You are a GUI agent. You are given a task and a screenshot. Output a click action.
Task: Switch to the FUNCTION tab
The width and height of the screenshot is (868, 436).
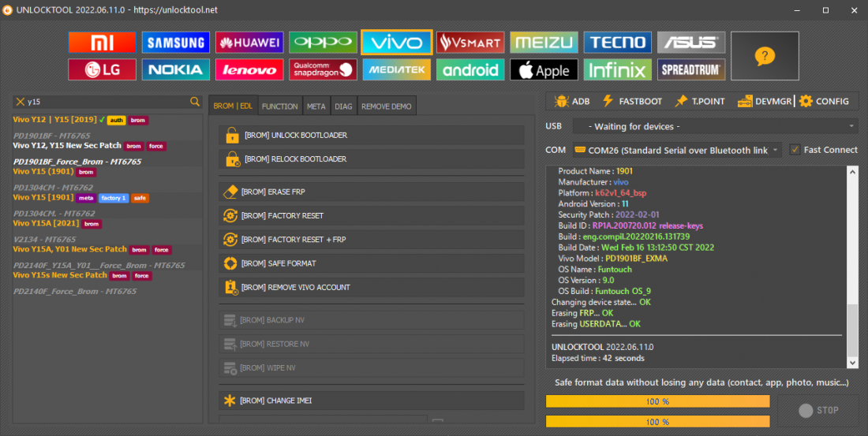(x=279, y=106)
